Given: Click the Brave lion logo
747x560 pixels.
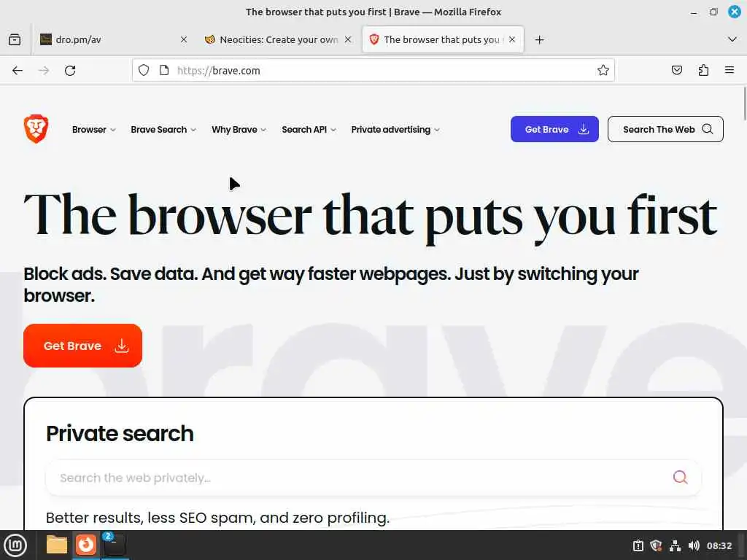Looking at the screenshot, I should 36,128.
